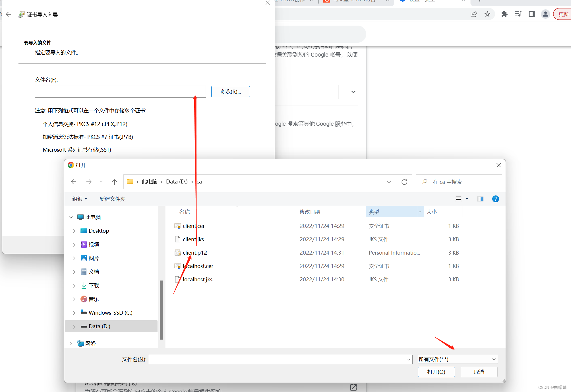
Task: Refresh the ca folder listing
Action: 404,182
